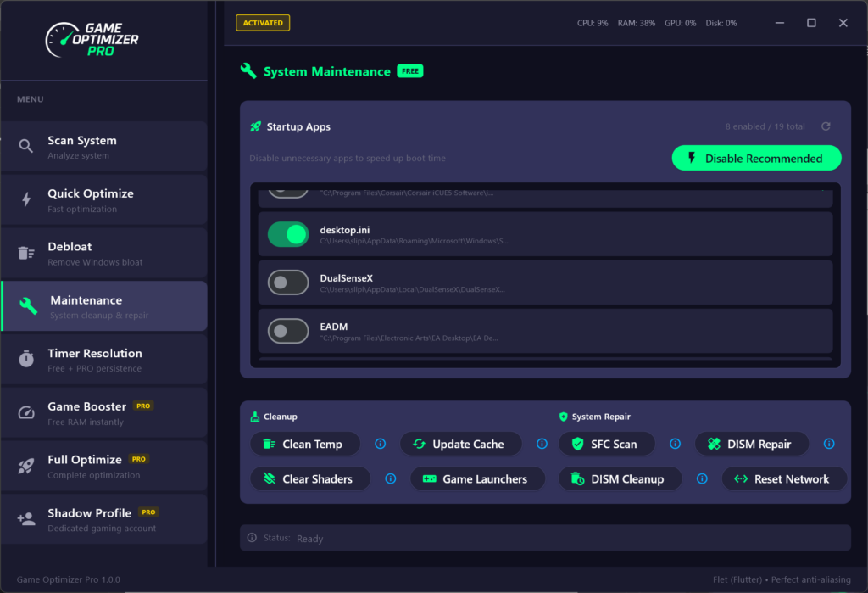This screenshot has height=593, width=868.
Task: Select Debloat in the sidebar
Action: pyautogui.click(x=103, y=254)
